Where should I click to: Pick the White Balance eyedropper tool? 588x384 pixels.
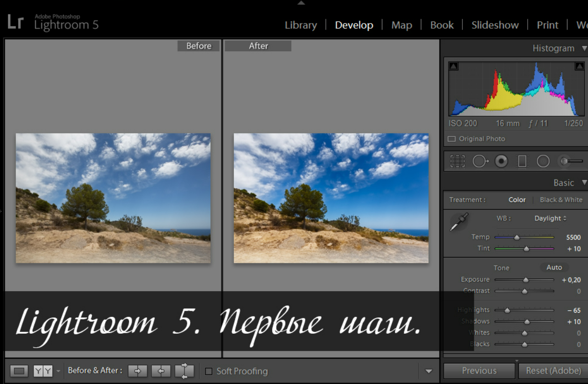click(459, 222)
